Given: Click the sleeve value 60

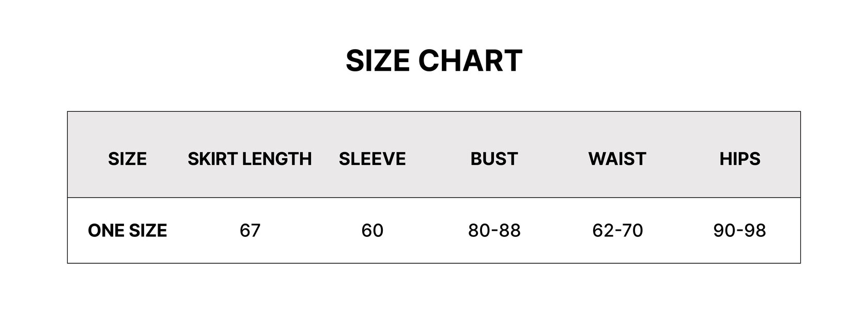Looking at the screenshot, I should [x=372, y=230].
